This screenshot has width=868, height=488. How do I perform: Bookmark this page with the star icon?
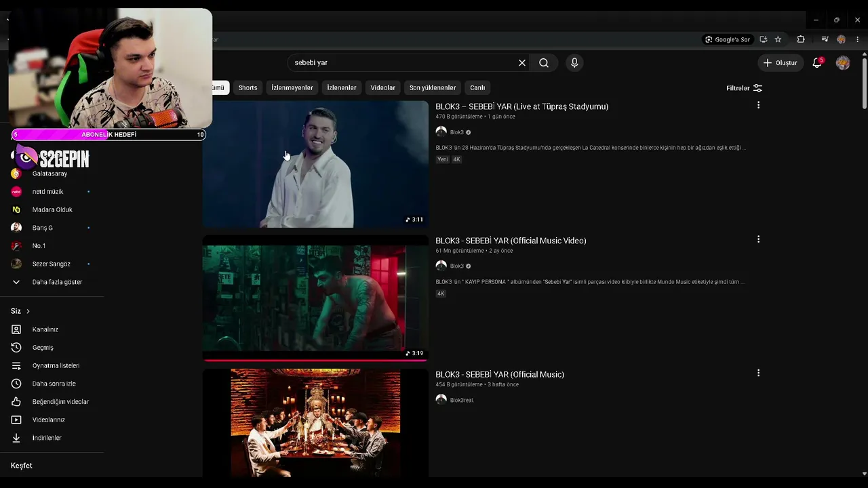point(778,39)
